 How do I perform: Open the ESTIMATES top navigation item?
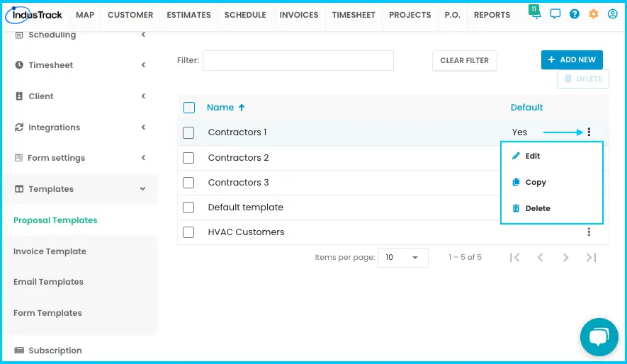(x=188, y=15)
